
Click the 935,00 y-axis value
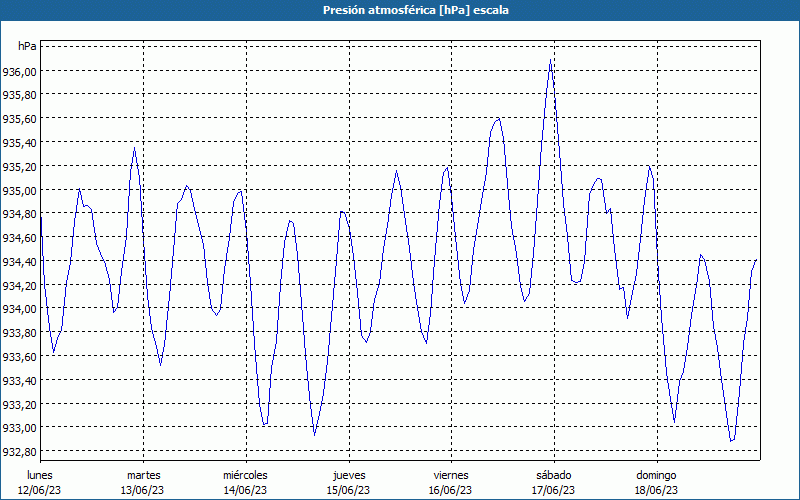[x=19, y=191]
